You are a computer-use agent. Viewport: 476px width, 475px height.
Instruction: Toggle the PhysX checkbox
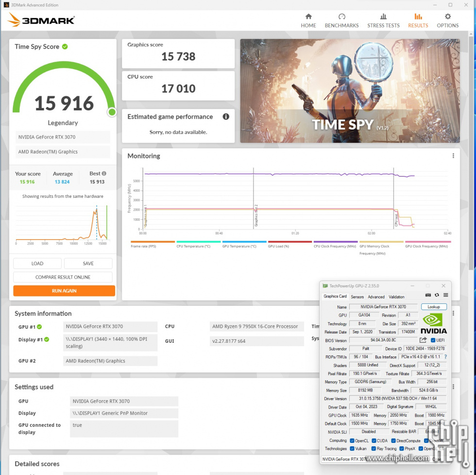(x=402, y=449)
